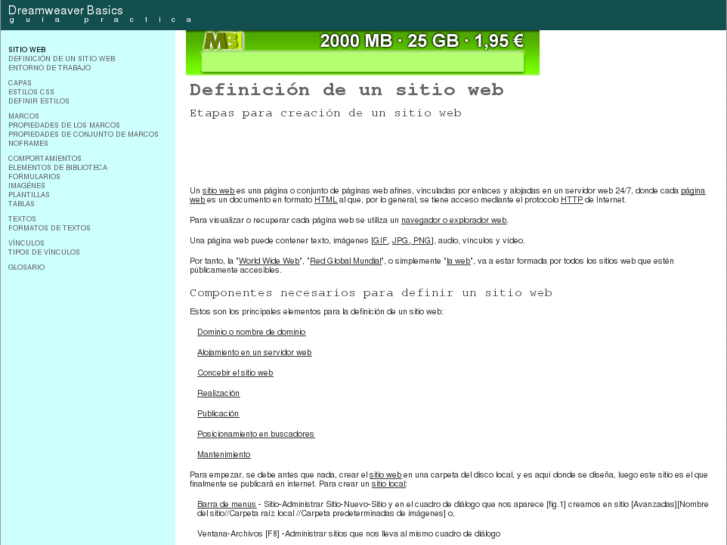Image resolution: width=727 pixels, height=545 pixels.
Task: Open 'Dominio o nombre de dominio' link
Action: (251, 332)
